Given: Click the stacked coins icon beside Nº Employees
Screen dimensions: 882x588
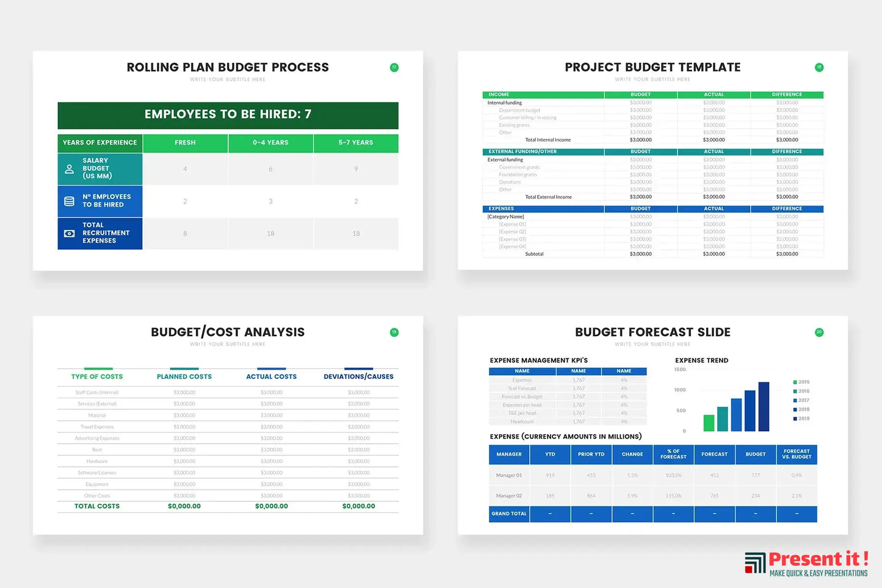Looking at the screenshot, I should 70,201.
